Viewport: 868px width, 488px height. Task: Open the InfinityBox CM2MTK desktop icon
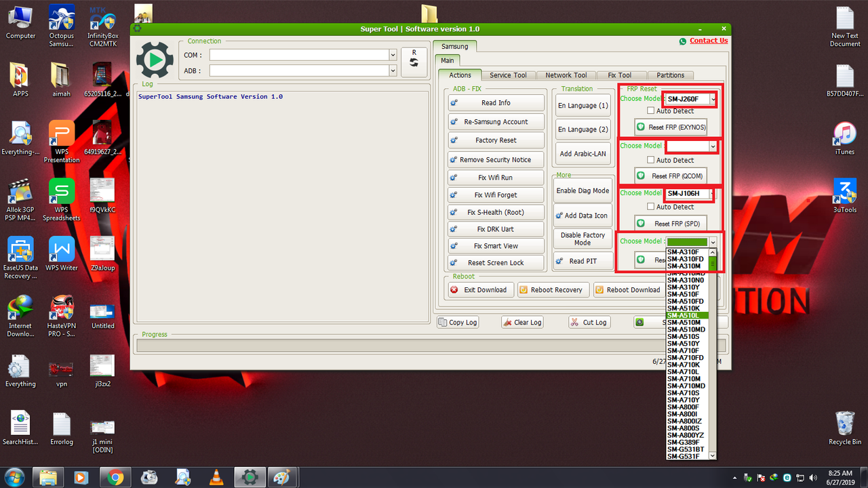click(102, 26)
